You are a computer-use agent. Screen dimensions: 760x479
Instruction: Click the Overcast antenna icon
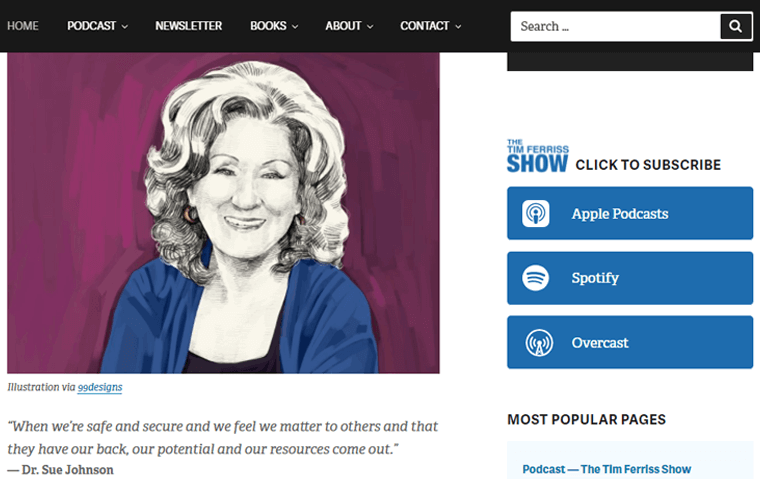click(x=539, y=343)
